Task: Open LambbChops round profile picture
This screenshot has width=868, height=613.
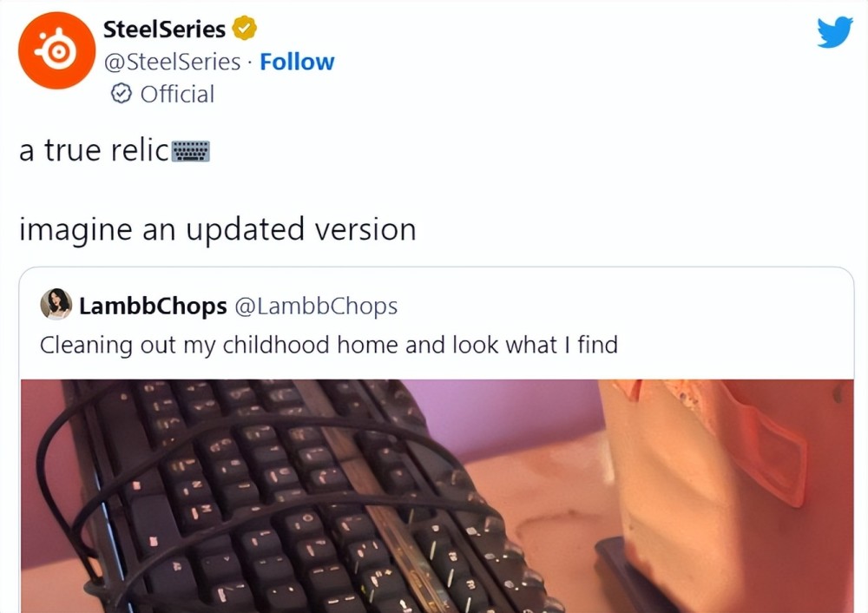Action: point(56,304)
